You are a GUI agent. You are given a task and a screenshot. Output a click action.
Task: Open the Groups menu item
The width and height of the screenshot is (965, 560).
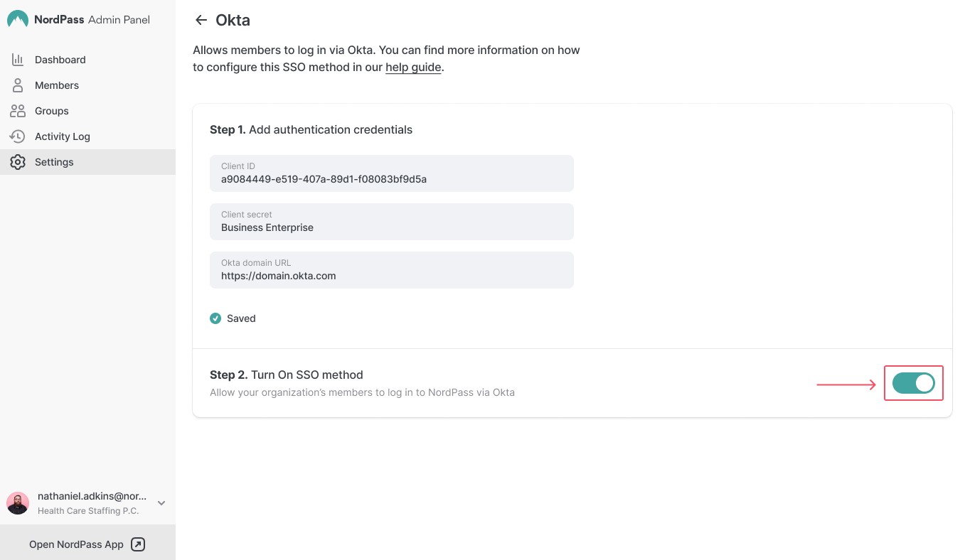pos(87,111)
